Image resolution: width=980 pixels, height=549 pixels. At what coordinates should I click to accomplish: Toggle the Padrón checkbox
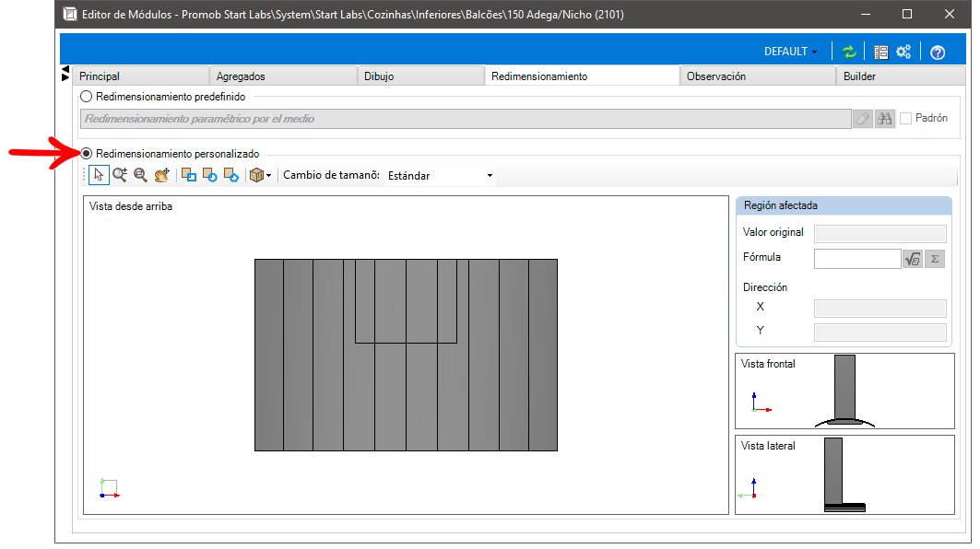[905, 119]
